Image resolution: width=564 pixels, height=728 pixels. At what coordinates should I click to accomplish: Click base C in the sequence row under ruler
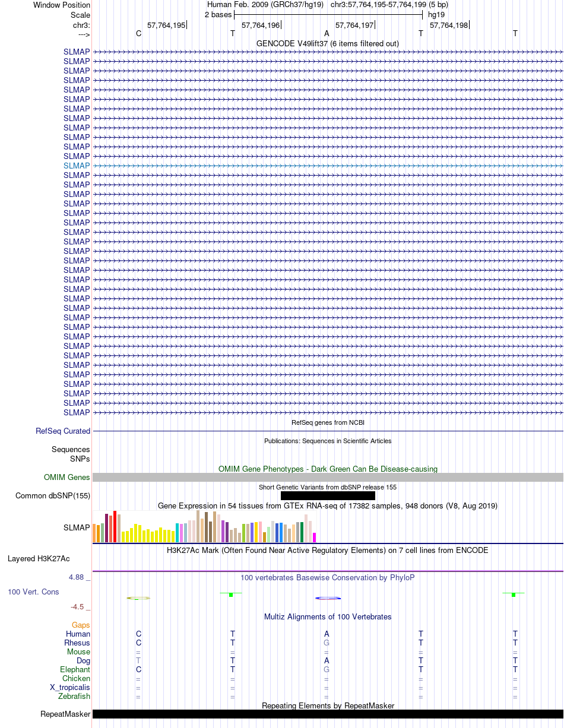point(139,33)
